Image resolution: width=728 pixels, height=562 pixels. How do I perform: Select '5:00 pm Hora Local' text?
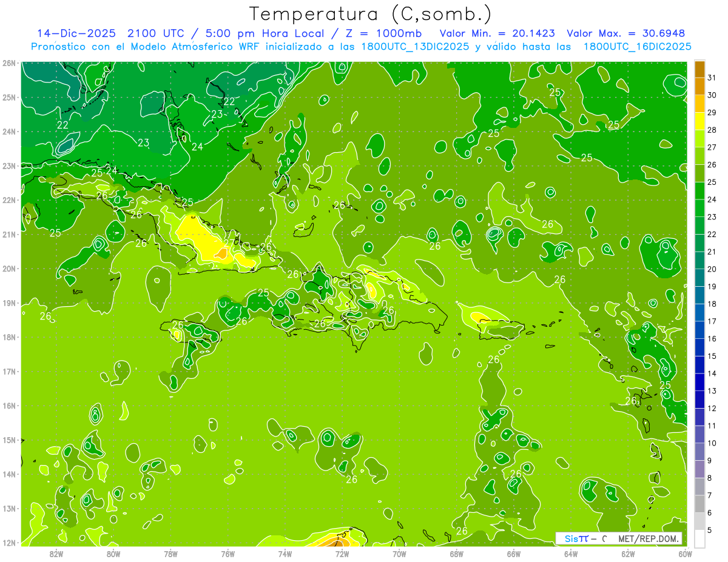tap(264, 33)
